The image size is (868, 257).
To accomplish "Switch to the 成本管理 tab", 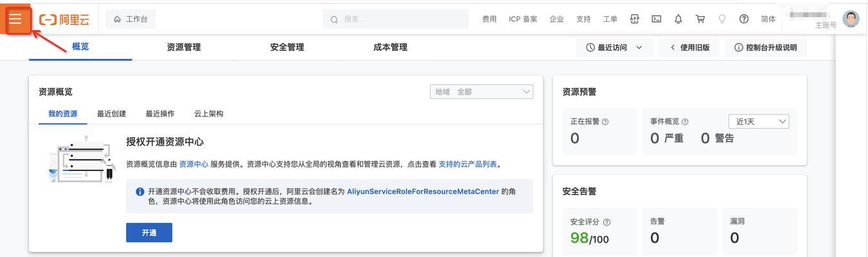I will 390,47.
